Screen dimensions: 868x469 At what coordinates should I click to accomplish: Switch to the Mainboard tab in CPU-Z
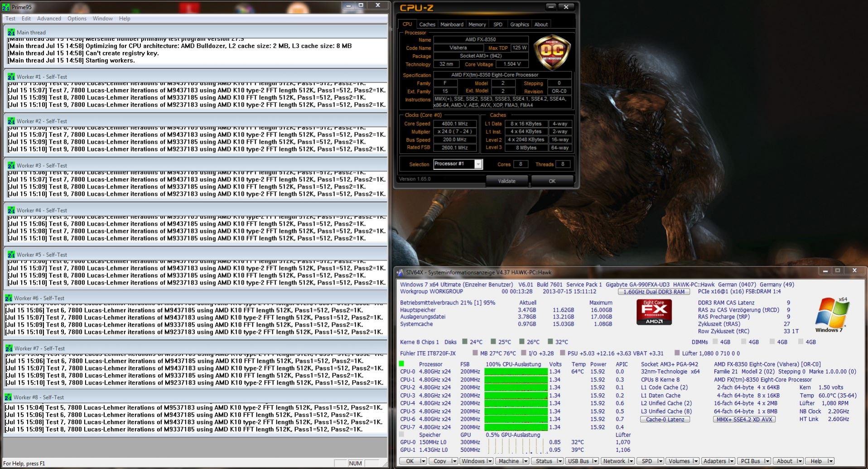click(452, 24)
